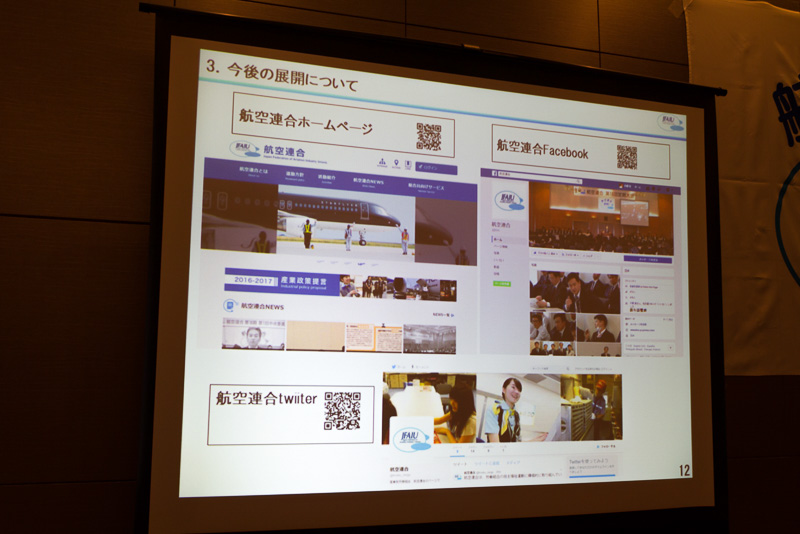Viewport: 800px width, 534px height.
Task: Click the 航空連合ホームページ label text
Action: point(306,122)
